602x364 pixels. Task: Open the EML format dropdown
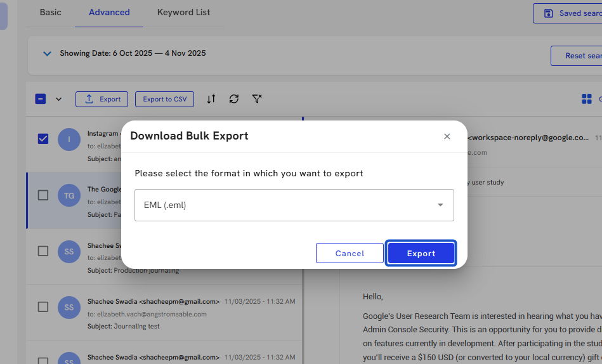[294, 205]
